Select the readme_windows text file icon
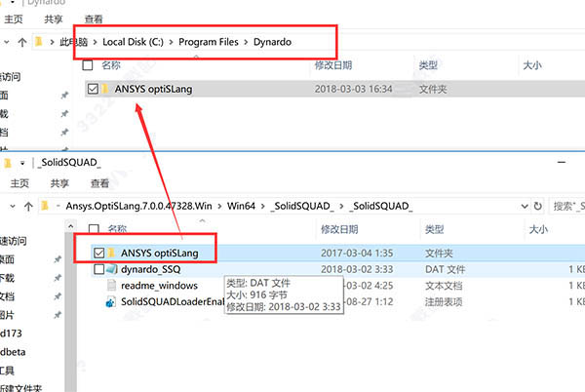Screen dimensions: 585x392 [111, 286]
